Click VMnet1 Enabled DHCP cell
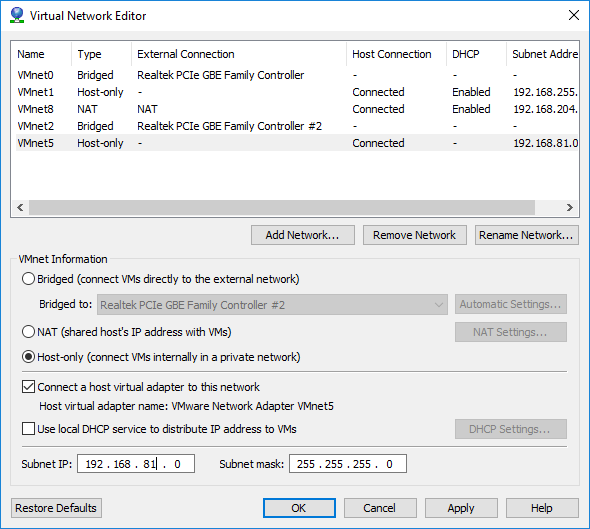 pyautogui.click(x=471, y=92)
